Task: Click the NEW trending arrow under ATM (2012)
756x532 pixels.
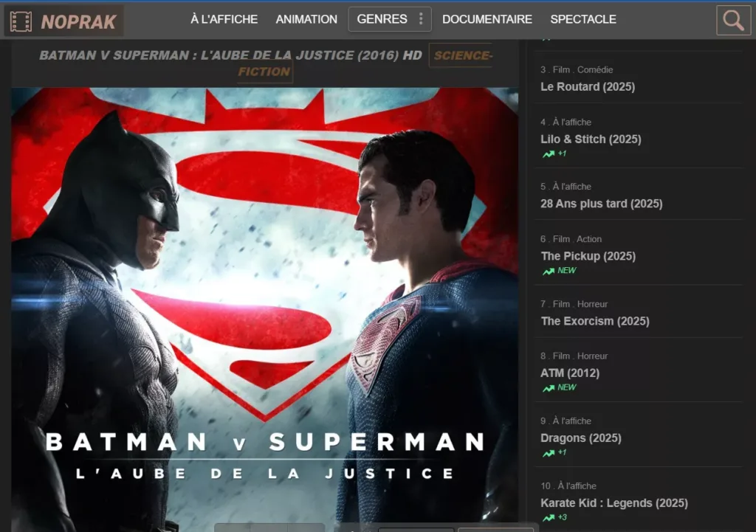Action: point(549,388)
